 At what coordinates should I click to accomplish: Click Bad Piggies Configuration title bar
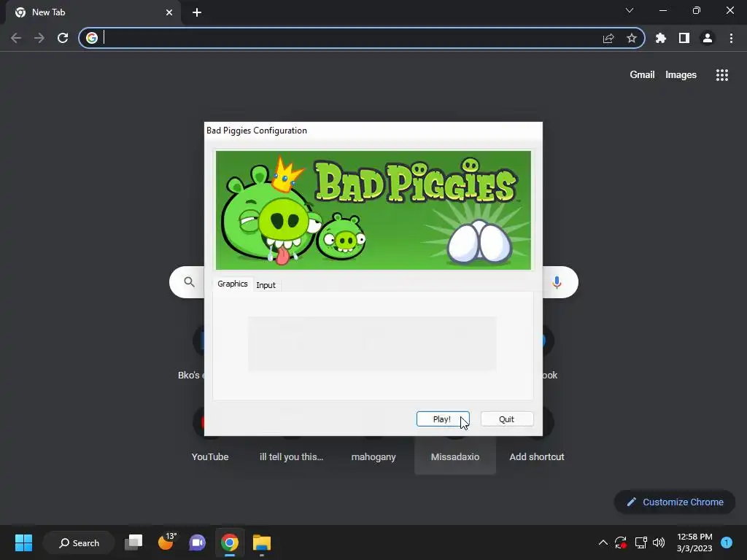click(x=373, y=131)
